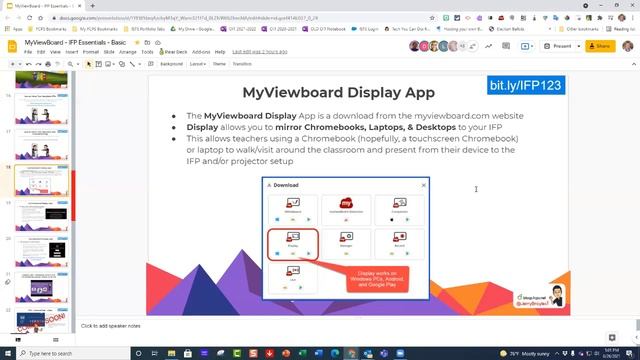Print the presentation

(48, 64)
